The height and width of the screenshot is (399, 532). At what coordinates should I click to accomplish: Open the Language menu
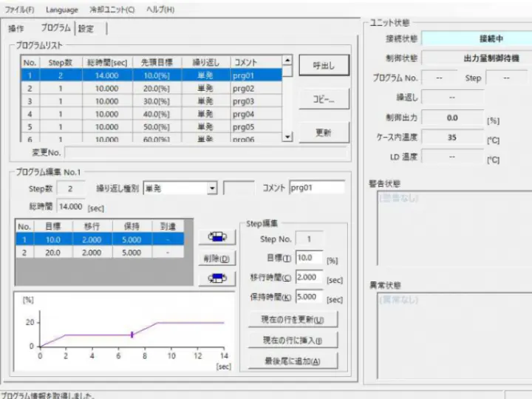pos(61,10)
